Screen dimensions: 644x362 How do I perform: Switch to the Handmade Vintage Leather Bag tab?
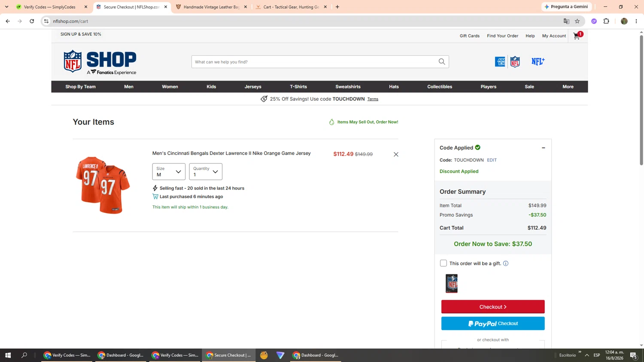pos(211,7)
